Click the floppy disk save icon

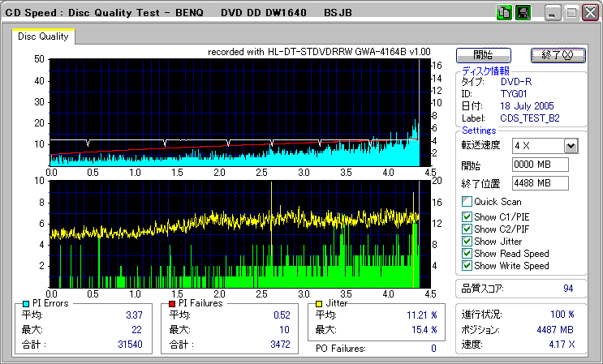pyautogui.click(x=523, y=12)
